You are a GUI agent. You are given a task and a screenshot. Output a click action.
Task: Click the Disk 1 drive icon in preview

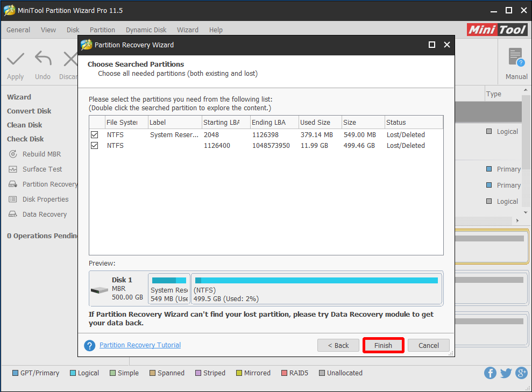click(x=100, y=290)
